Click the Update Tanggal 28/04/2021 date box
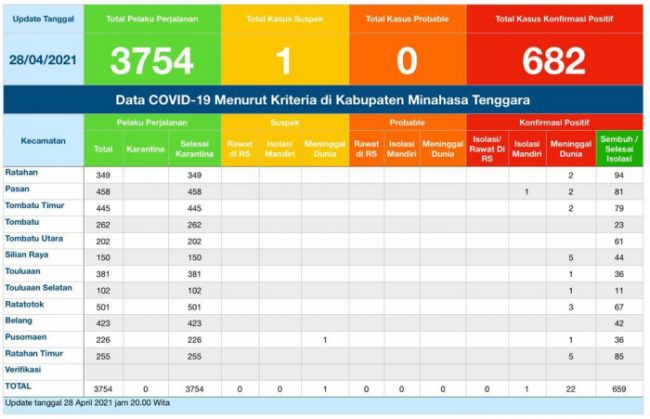The height and width of the screenshot is (419, 650). point(42,48)
